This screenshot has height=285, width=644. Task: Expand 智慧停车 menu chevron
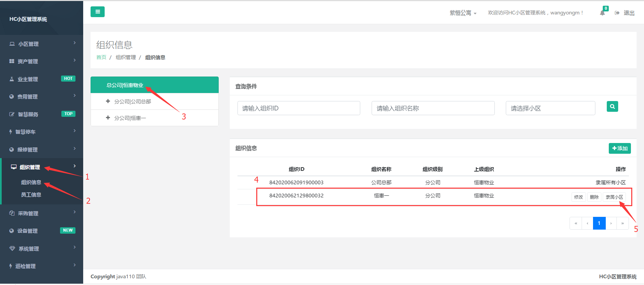pos(74,131)
